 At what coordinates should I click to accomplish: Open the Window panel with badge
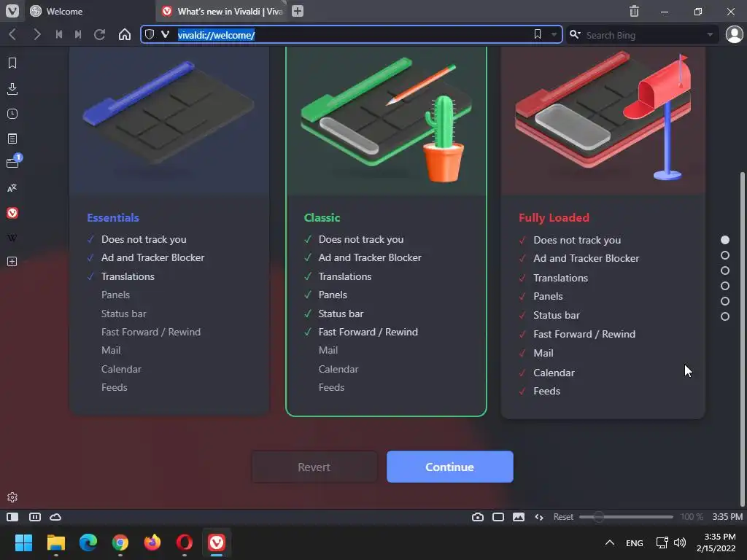point(13,162)
